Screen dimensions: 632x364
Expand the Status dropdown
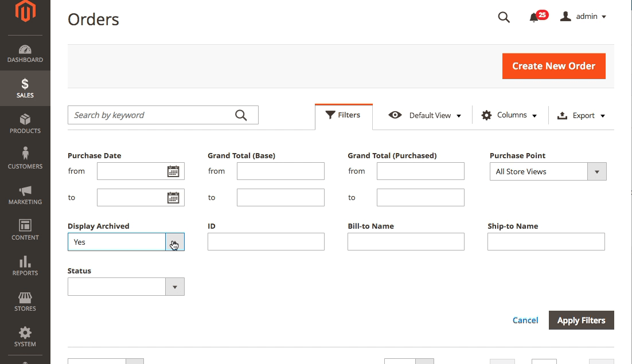[x=174, y=287]
